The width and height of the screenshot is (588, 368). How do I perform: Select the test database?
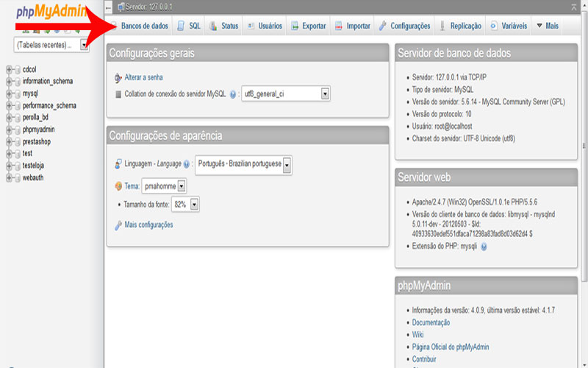coord(27,154)
